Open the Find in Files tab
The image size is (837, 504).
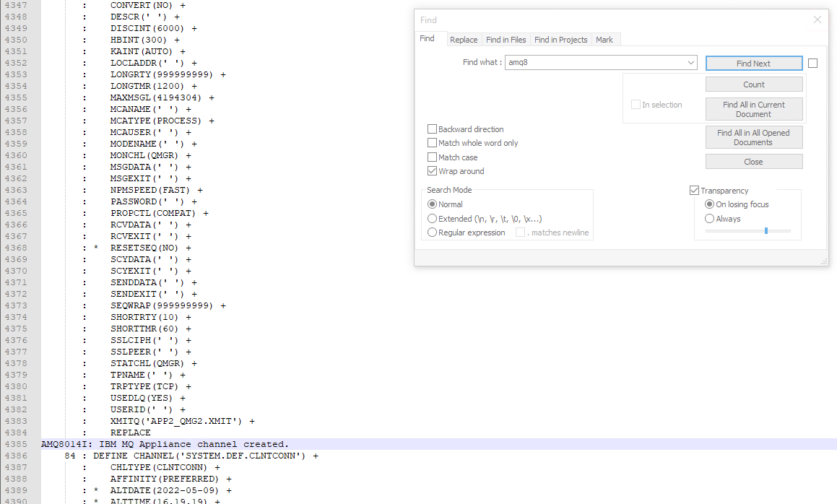point(506,40)
